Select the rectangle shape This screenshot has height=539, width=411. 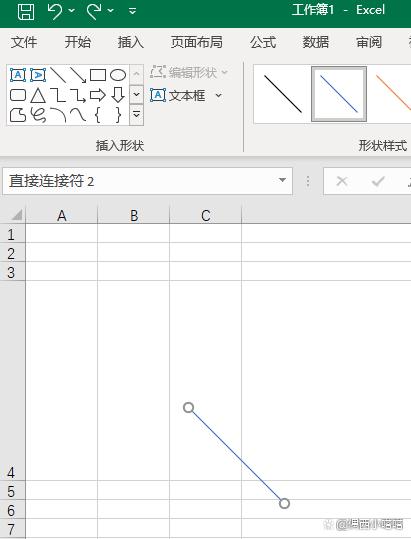(x=98, y=75)
